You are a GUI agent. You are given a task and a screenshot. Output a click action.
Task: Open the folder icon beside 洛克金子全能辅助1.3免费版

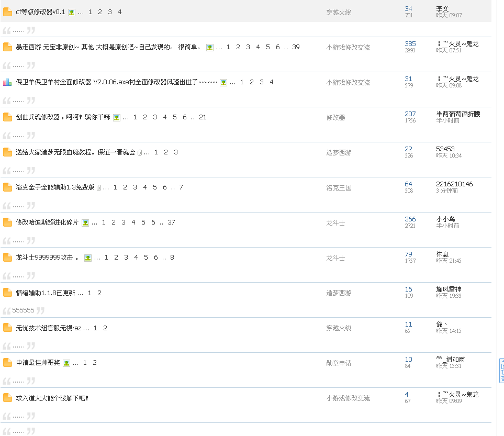pyautogui.click(x=7, y=187)
